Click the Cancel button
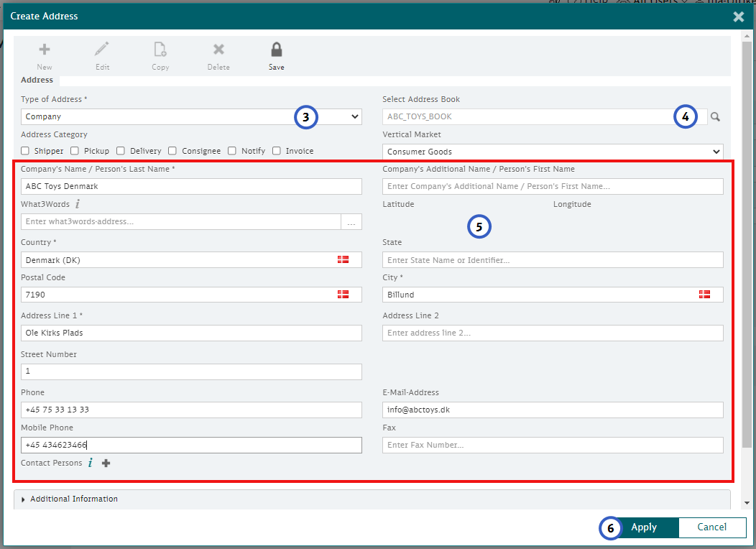This screenshot has width=756, height=549. pos(711,527)
